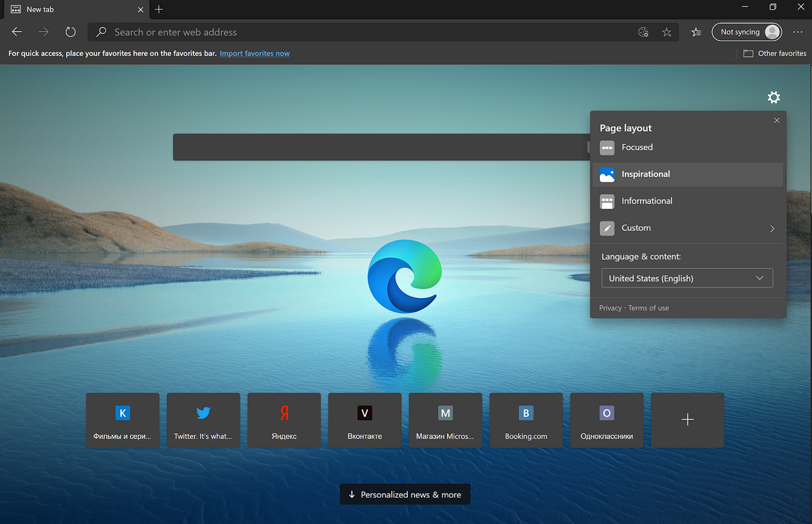
Task: Click the web search box on page
Action: 381,147
